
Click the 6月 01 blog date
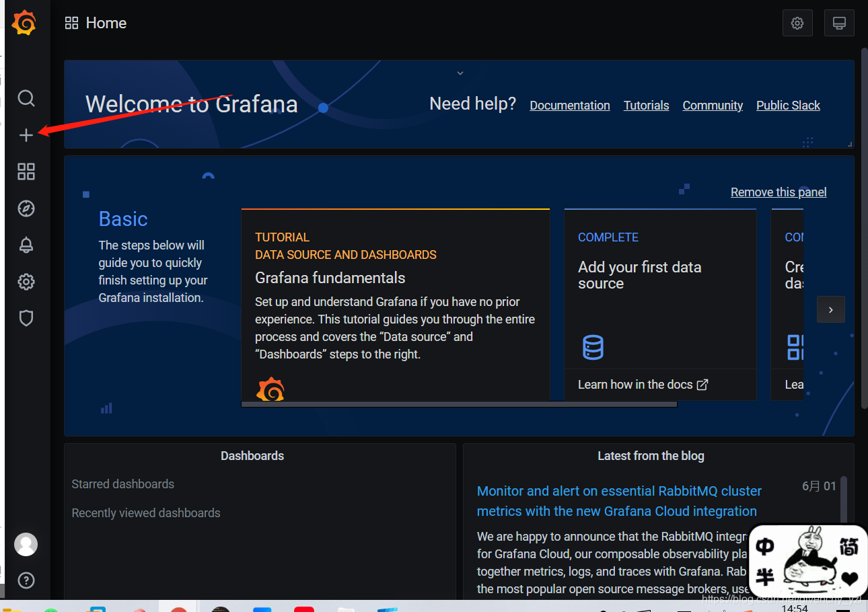point(819,486)
